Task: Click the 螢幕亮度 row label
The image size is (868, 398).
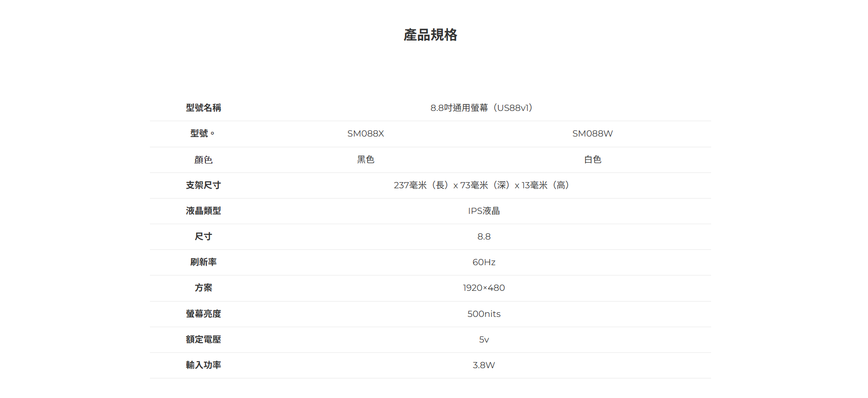Action: click(203, 314)
